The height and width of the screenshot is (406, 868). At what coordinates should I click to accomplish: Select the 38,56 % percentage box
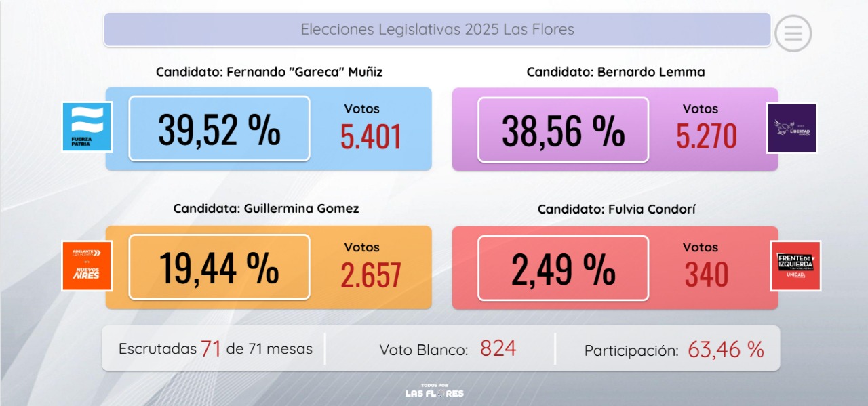[x=563, y=129]
